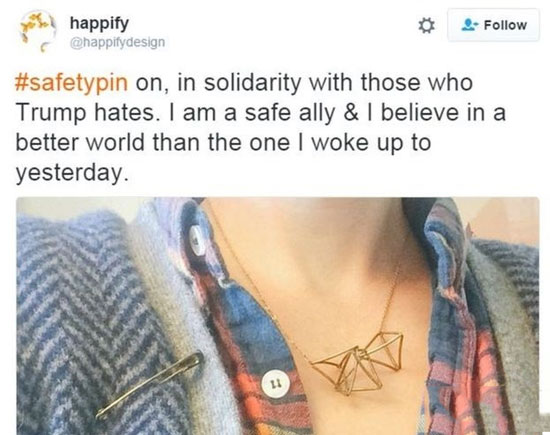Click the upper white shirt collar button
This screenshot has height=435, width=550.
pyautogui.click(x=197, y=240)
